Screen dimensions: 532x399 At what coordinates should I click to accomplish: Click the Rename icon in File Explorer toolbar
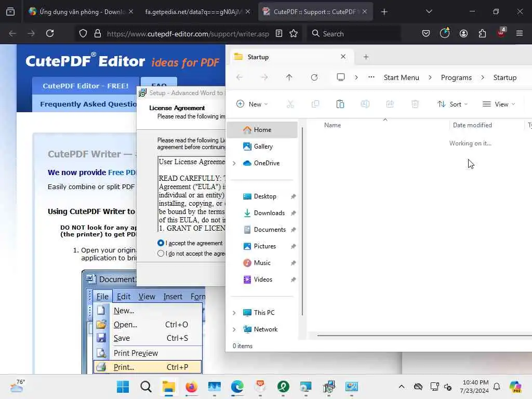(x=365, y=104)
